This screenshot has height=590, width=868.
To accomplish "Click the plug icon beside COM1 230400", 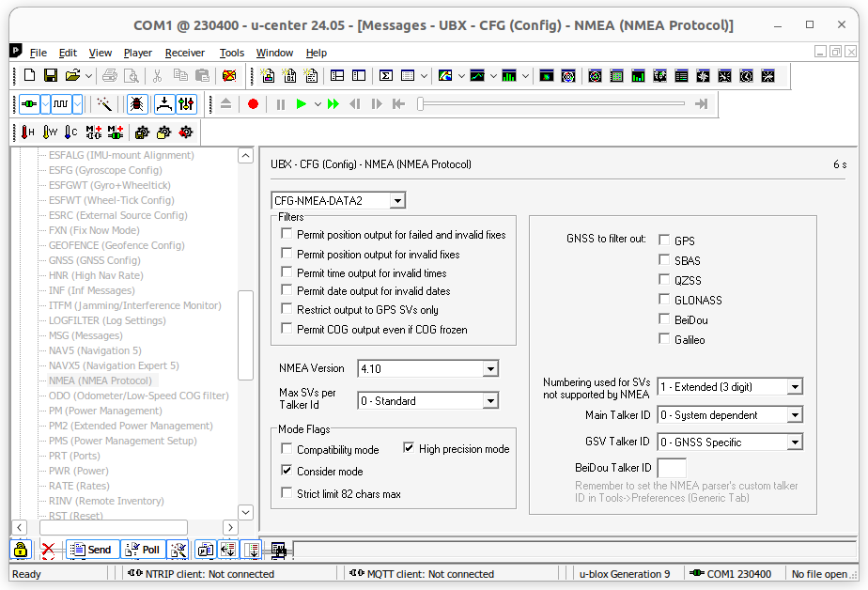I will tap(697, 573).
